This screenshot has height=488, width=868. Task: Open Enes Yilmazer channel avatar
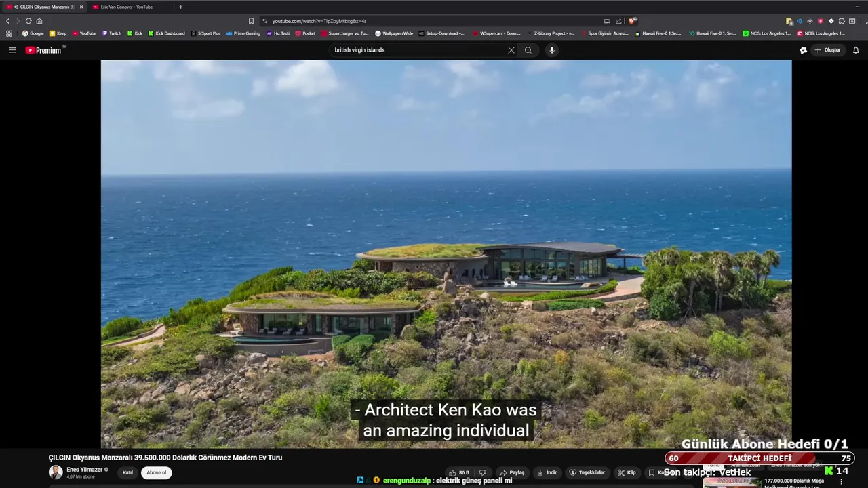coord(56,472)
